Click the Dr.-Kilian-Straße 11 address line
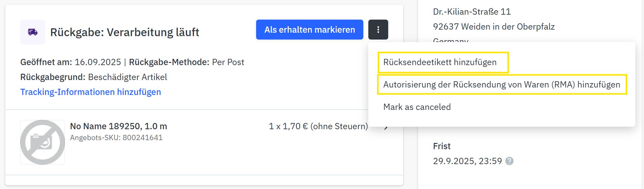 (x=472, y=12)
